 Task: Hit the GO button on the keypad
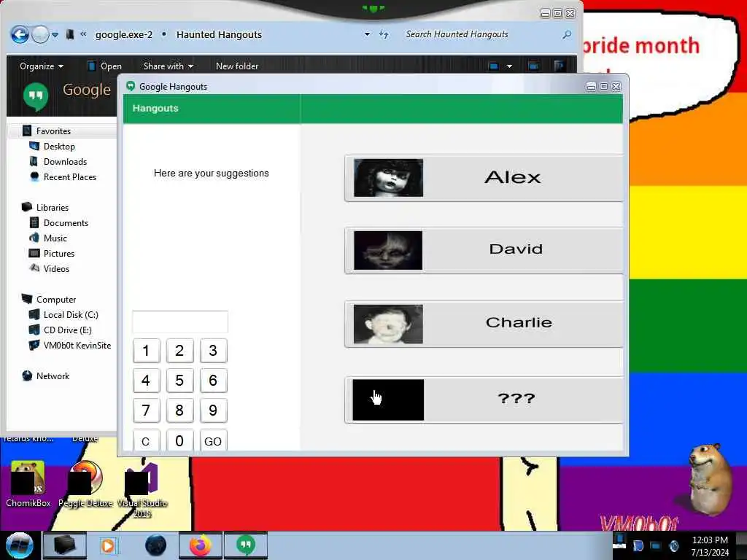(213, 440)
